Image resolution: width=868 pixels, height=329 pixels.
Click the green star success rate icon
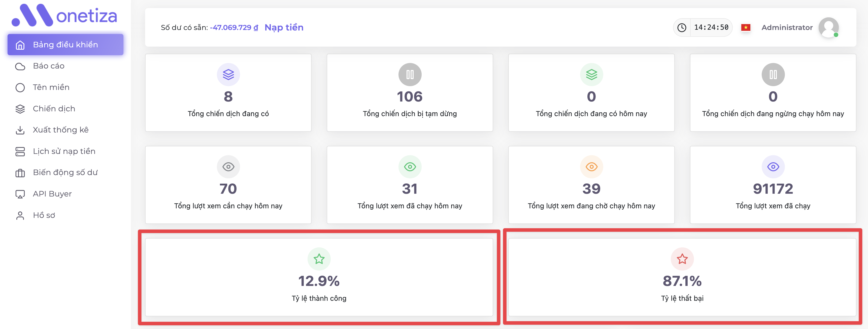tap(319, 259)
